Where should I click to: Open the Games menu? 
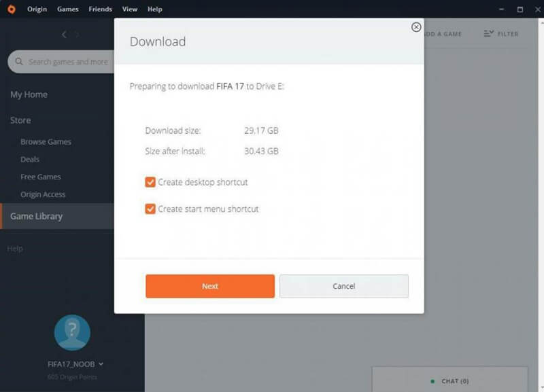pos(67,9)
